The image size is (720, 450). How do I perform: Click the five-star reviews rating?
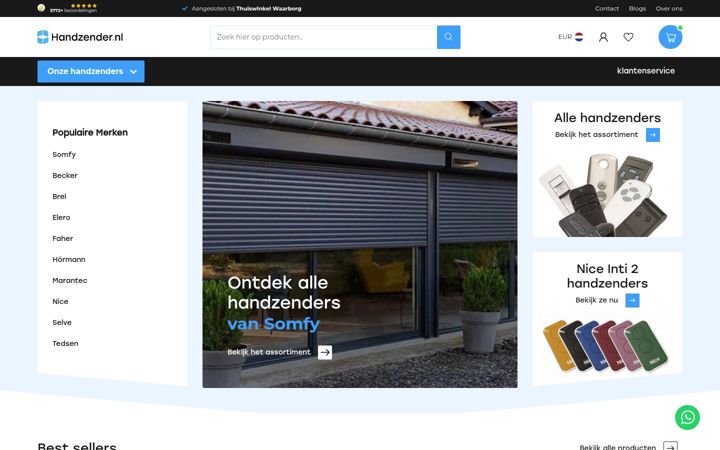tap(84, 6)
